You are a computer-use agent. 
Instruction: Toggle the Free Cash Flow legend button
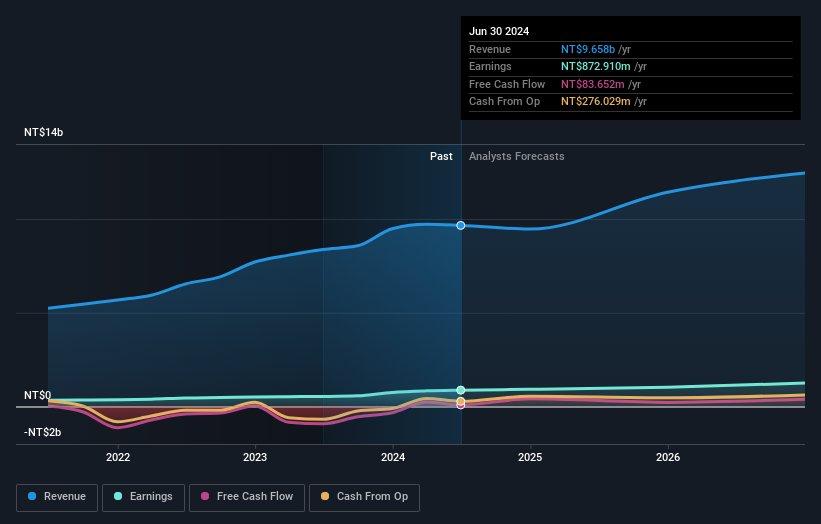click(x=247, y=497)
